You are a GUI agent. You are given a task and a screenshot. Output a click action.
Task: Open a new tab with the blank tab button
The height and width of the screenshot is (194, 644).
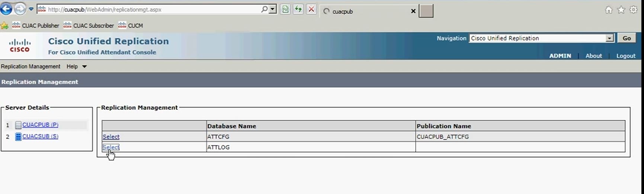pos(426,11)
